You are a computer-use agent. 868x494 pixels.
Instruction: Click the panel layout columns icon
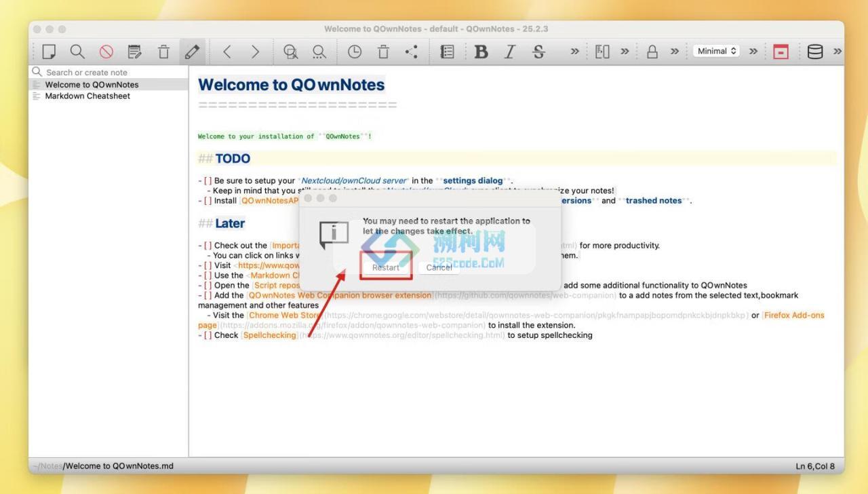tap(602, 52)
